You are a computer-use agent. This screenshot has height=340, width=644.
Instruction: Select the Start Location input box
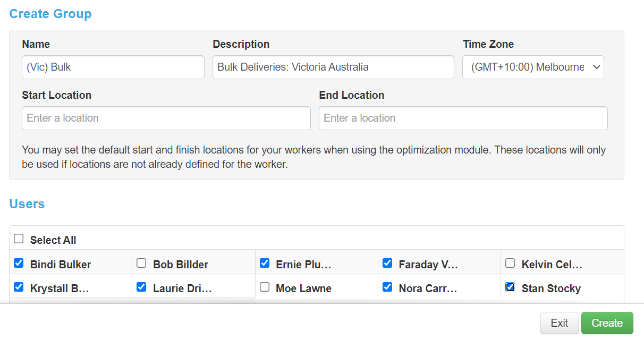[166, 118]
